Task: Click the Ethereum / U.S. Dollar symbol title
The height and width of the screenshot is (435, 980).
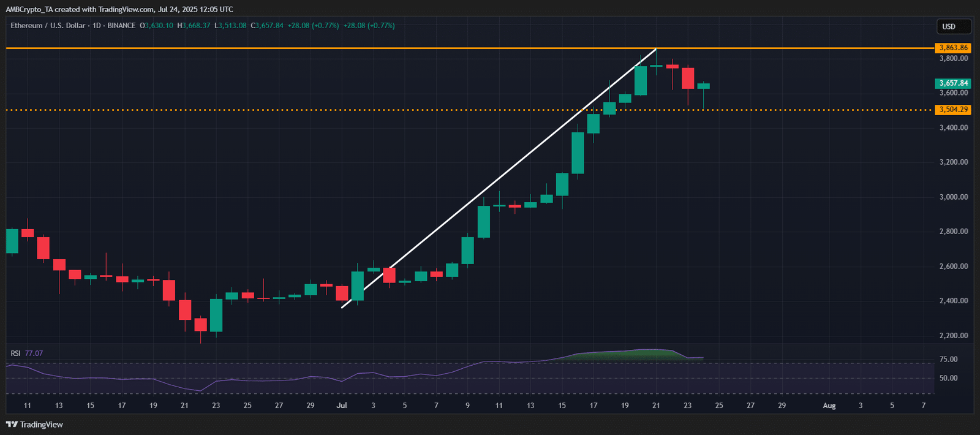Action: pyautogui.click(x=48, y=26)
